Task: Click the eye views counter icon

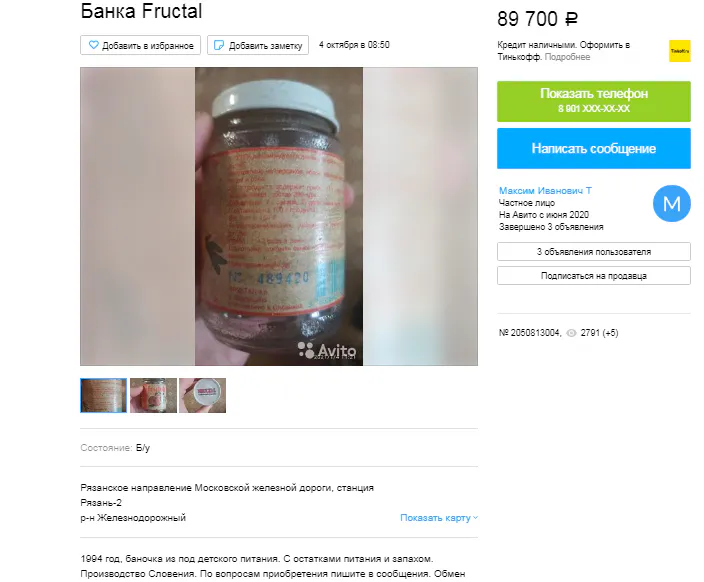Action: pos(571,333)
